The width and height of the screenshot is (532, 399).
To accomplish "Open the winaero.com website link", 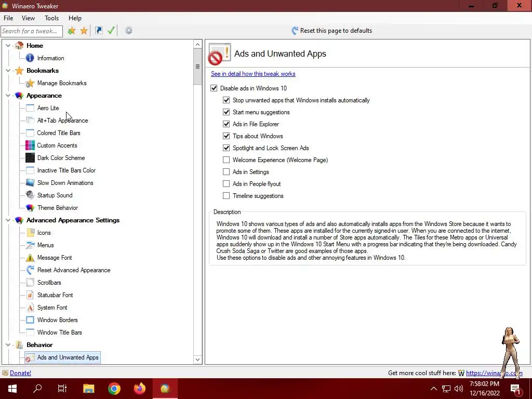I will [494, 373].
